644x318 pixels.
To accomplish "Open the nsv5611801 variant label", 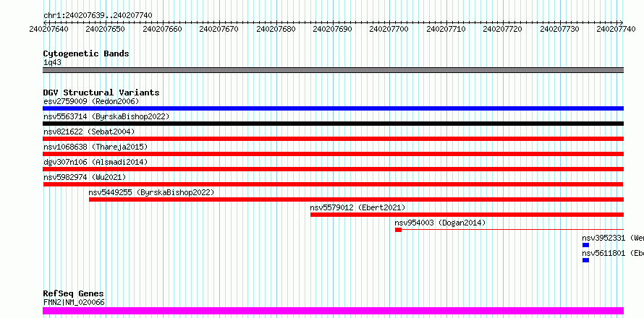I will click(x=613, y=253).
